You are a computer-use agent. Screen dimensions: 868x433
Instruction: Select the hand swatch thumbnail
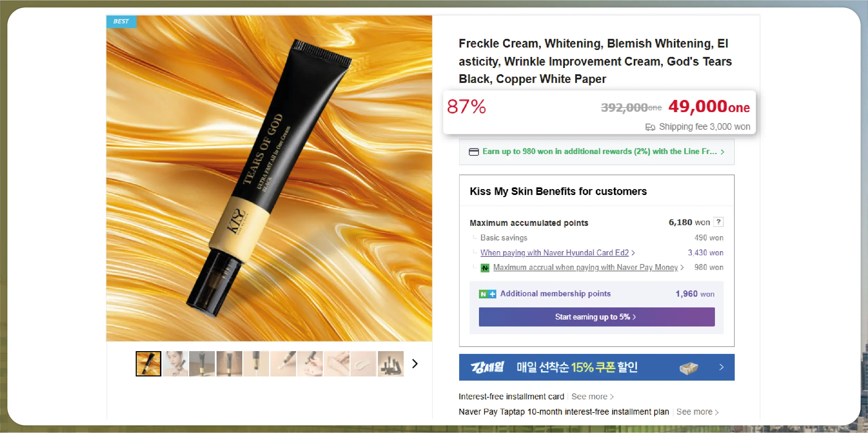pos(337,364)
